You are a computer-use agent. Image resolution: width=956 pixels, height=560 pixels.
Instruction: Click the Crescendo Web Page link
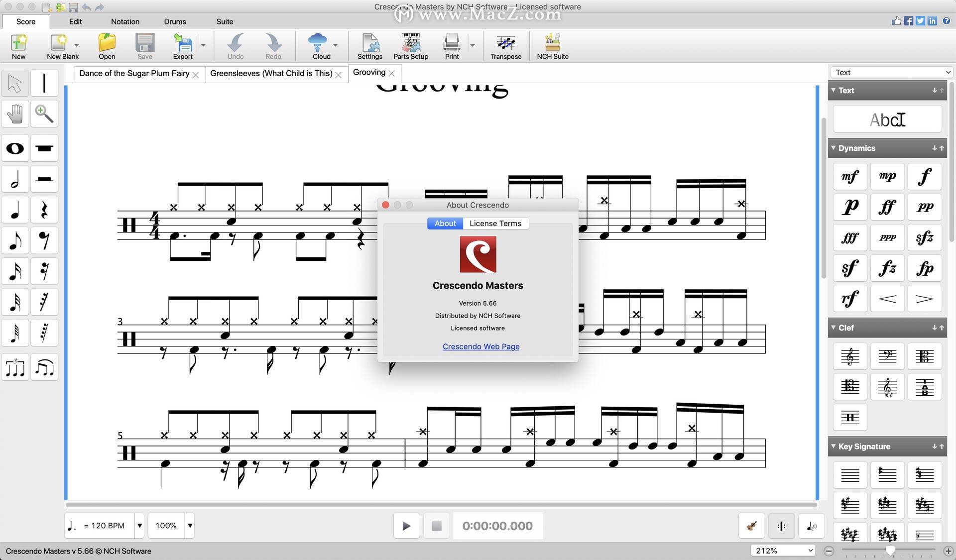(480, 346)
